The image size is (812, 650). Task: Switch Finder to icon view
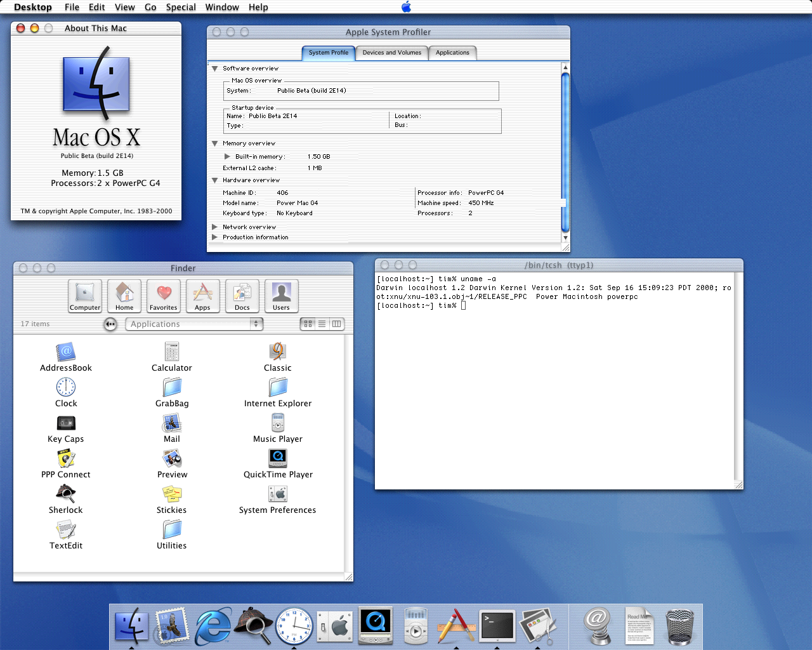click(308, 324)
